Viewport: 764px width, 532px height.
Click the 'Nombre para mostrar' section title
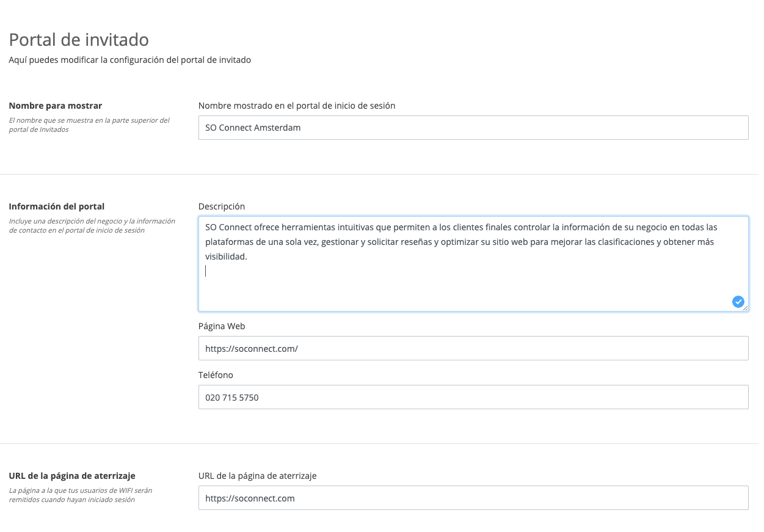tap(56, 106)
